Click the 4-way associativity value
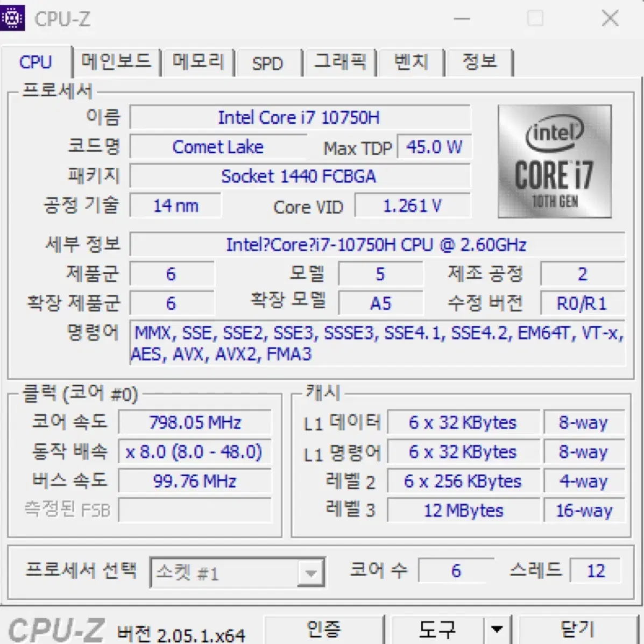The image size is (644, 644). click(x=584, y=481)
